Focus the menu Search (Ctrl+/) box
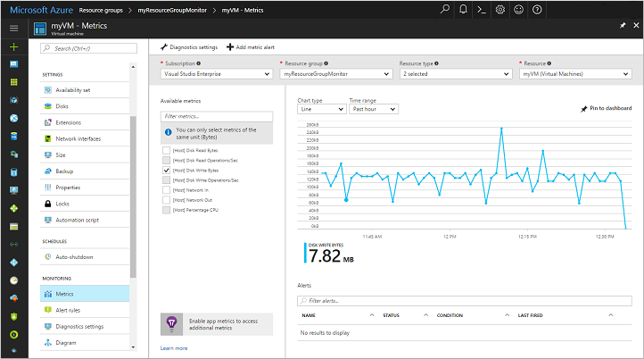This screenshot has height=359, width=644. (88, 48)
